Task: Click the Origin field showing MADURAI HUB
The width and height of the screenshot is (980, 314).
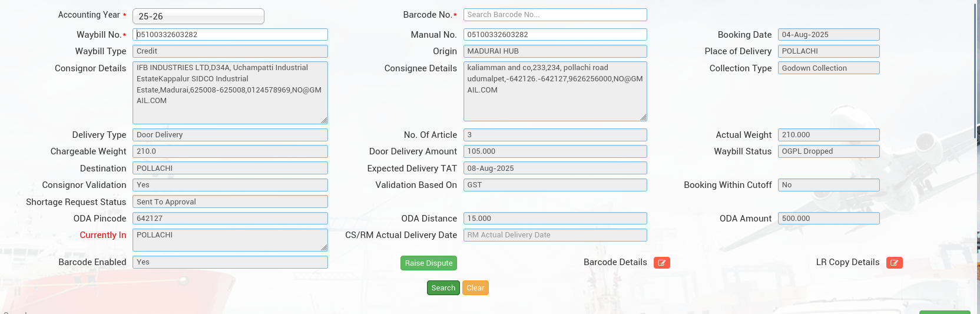Action: point(555,51)
